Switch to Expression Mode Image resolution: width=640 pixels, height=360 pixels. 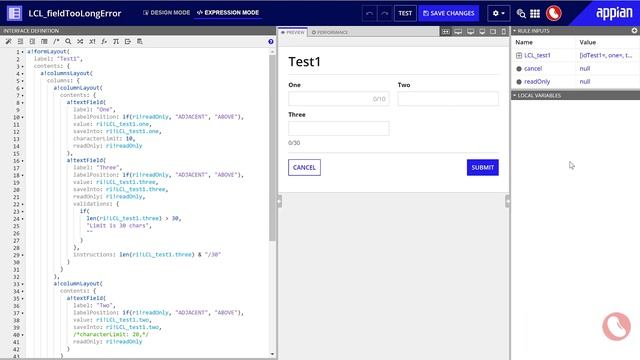[228, 13]
